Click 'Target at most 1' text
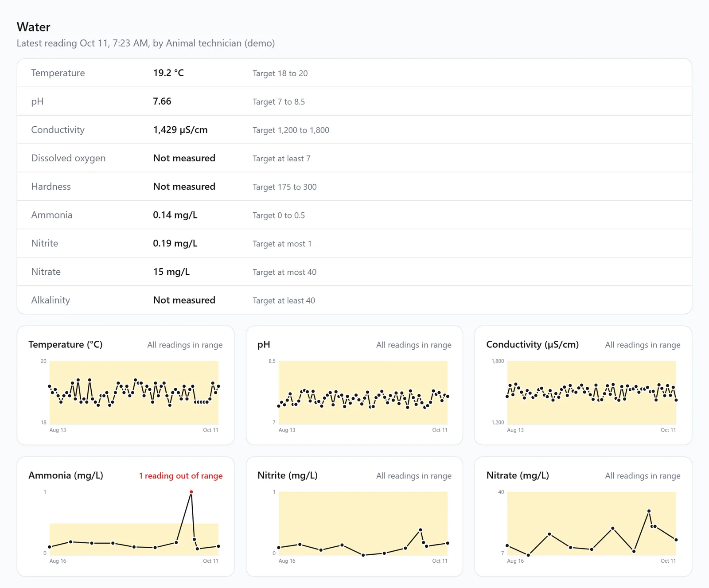709x588 pixels. pos(282,244)
